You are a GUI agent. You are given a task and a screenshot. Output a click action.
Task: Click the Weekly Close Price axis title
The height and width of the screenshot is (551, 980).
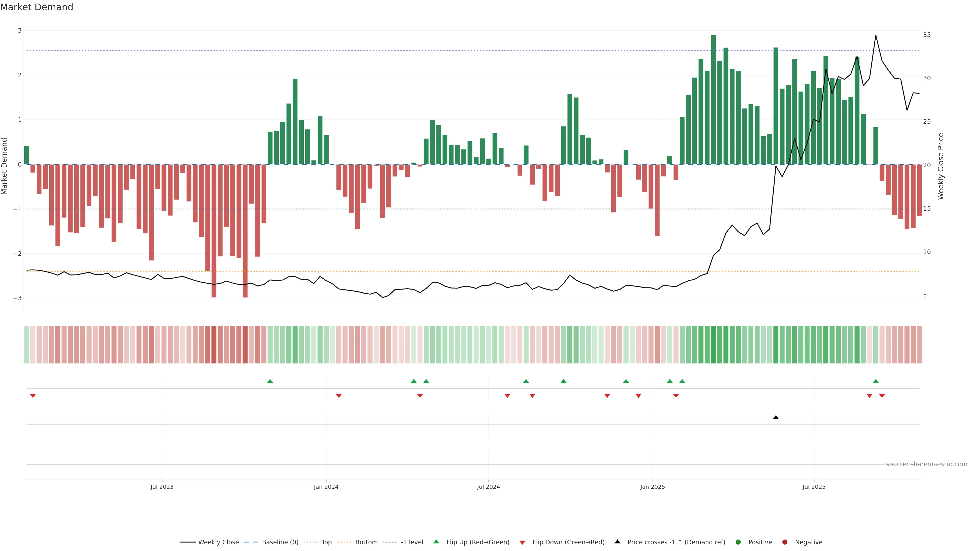coord(941,166)
